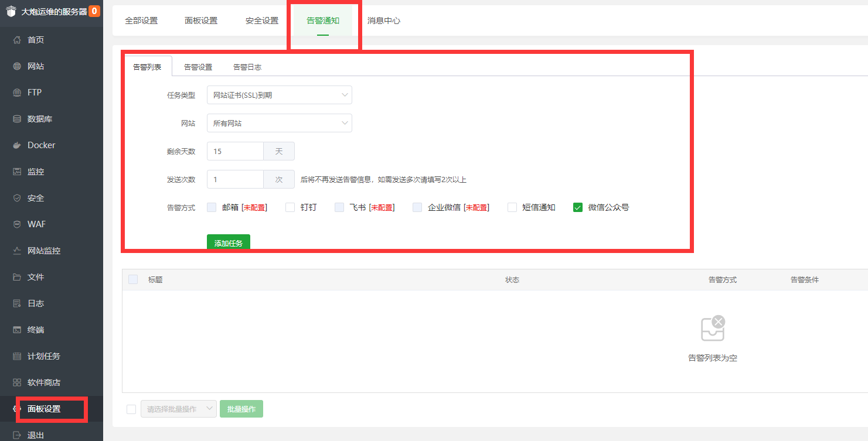Image resolution: width=868 pixels, height=441 pixels.
Task: Click the orange 0 notification badge
Action: [94, 11]
